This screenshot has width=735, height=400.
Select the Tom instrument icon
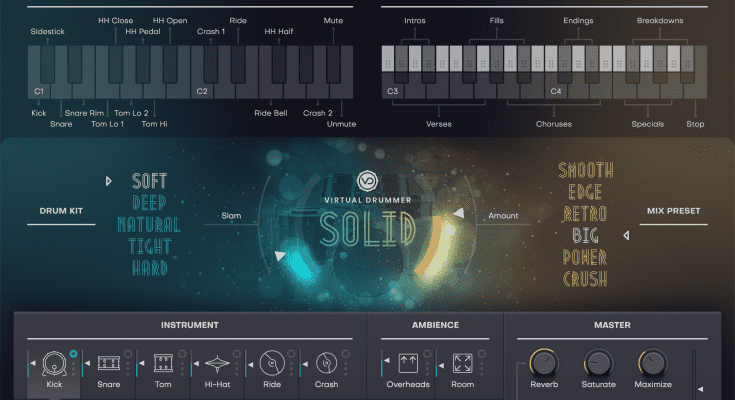point(162,363)
